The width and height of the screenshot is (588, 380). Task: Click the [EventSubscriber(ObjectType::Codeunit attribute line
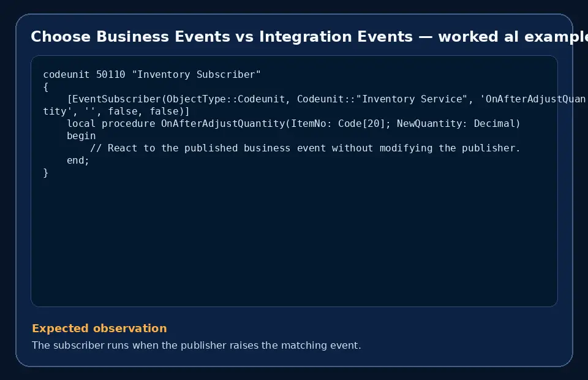pos(326,99)
